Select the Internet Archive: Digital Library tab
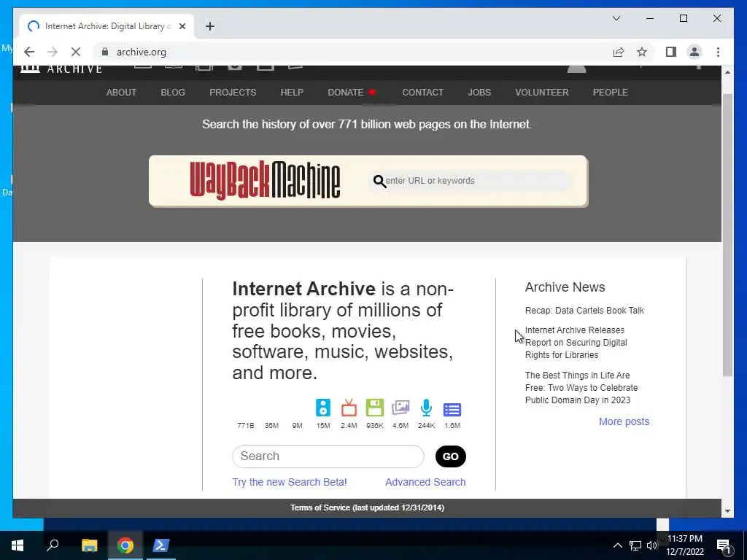 click(107, 26)
